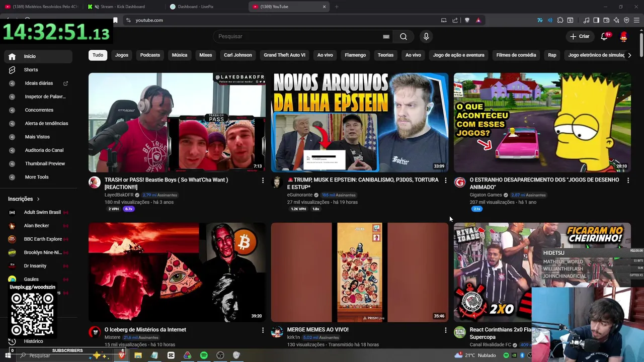Toggle the browser sidebar panel icon

tap(596, 20)
